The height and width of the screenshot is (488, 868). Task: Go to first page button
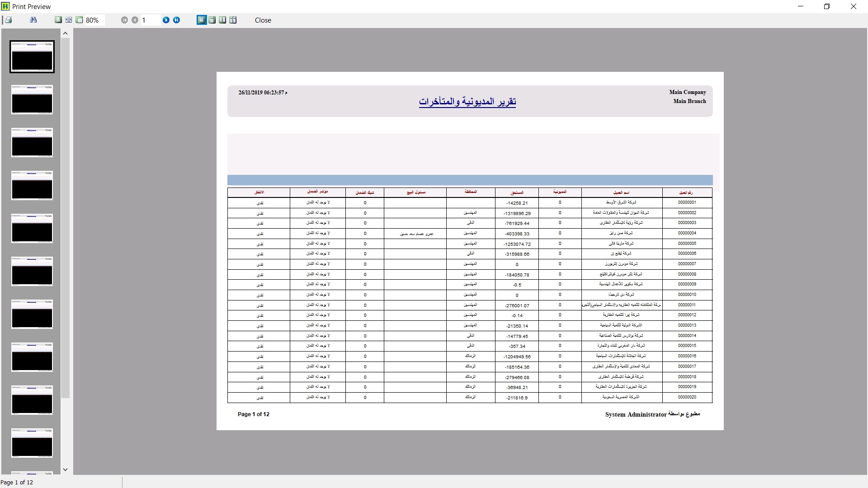(x=124, y=20)
